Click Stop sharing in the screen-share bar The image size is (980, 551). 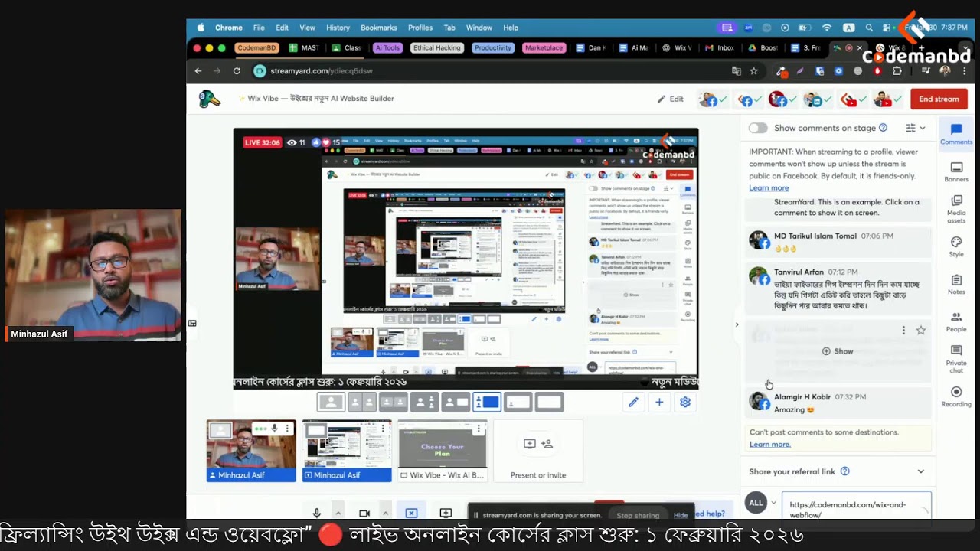(638, 515)
